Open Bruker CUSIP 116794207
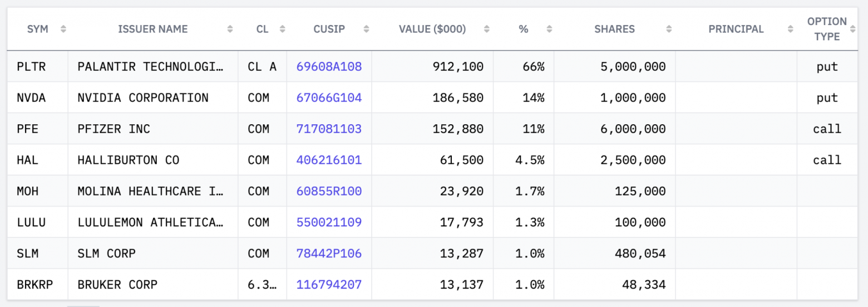 329,285
